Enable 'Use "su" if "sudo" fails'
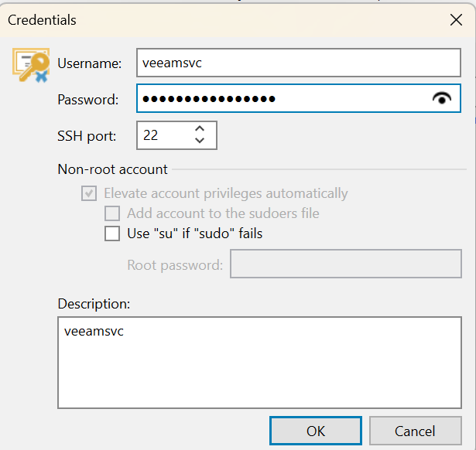Viewport: 476px width, 450px height. [x=112, y=234]
